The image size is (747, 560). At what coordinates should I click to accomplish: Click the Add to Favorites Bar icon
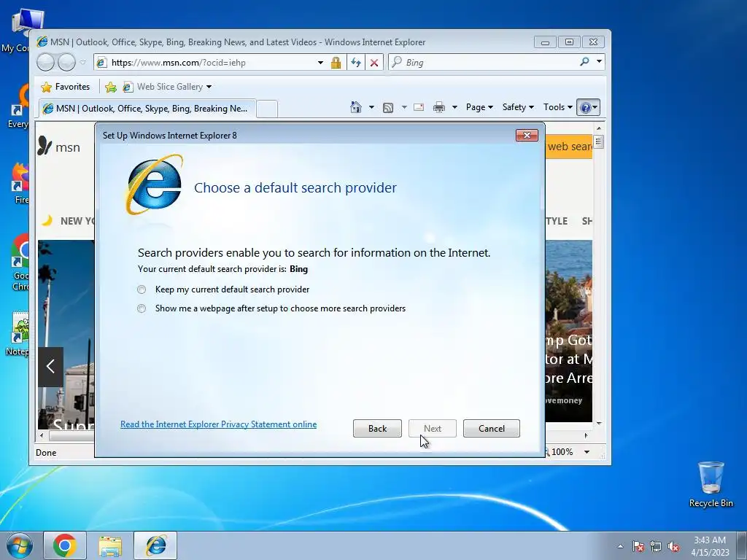[111, 87]
